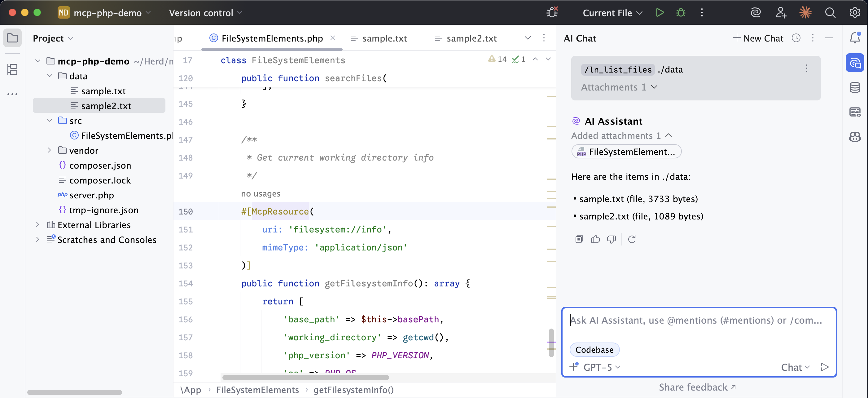
Task: Open the Structure tool window icon
Action: [12, 69]
